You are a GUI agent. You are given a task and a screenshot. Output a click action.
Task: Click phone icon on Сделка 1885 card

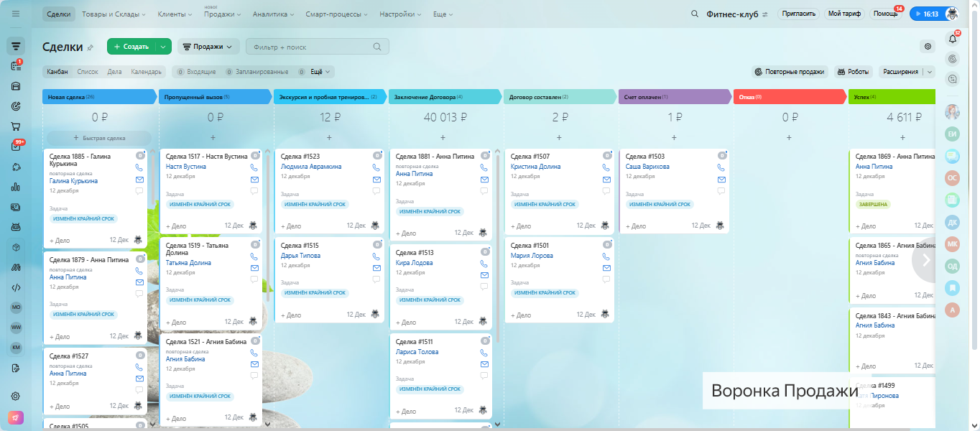pos(139,167)
